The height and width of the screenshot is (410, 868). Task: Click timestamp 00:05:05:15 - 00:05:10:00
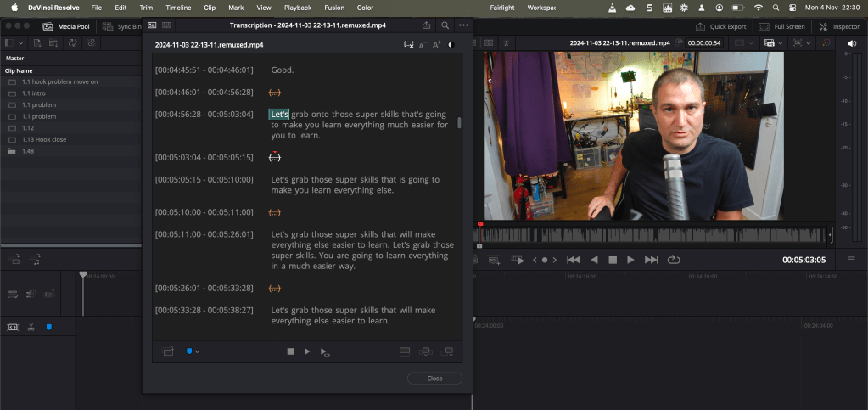click(x=204, y=179)
